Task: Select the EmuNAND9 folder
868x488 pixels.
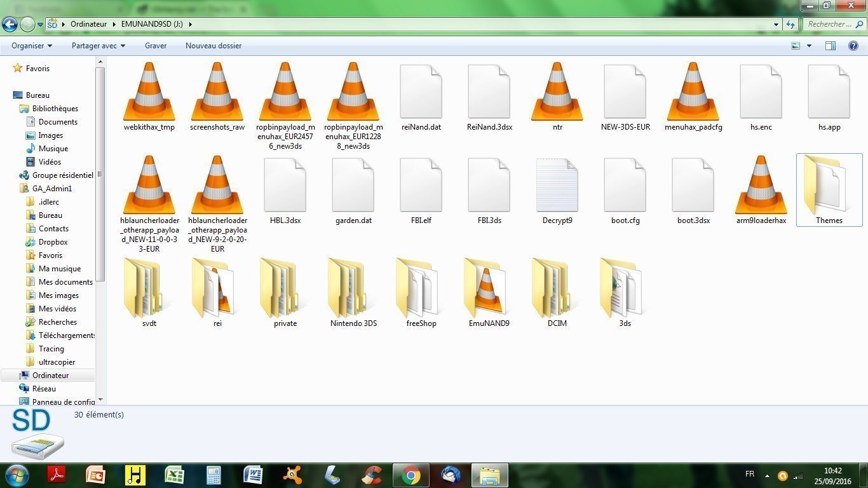Action: tap(489, 292)
